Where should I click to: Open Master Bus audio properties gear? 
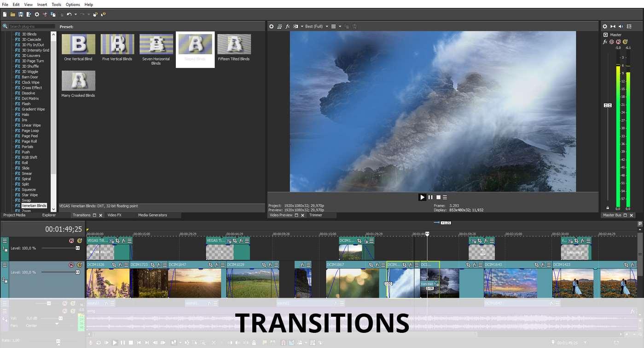[x=605, y=27]
